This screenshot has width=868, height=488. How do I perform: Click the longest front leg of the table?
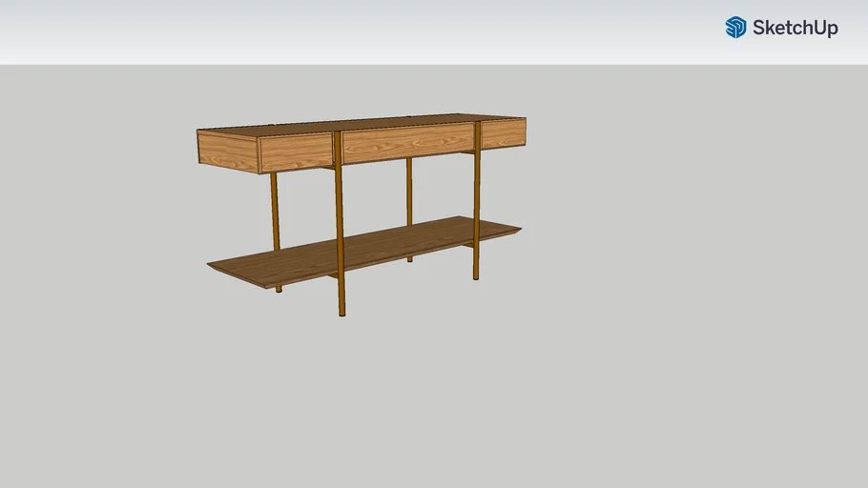click(x=340, y=238)
